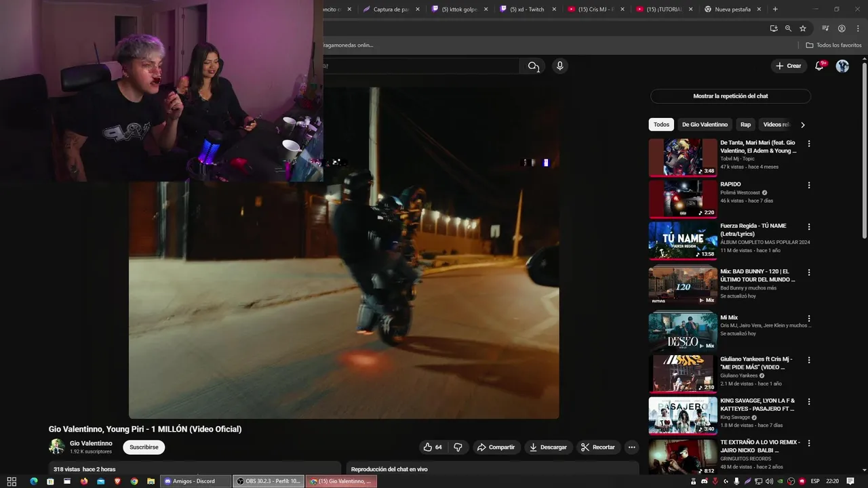Viewport: 868px width, 488px height.
Task: Open the browser three-dot menu
Action: tap(857, 28)
